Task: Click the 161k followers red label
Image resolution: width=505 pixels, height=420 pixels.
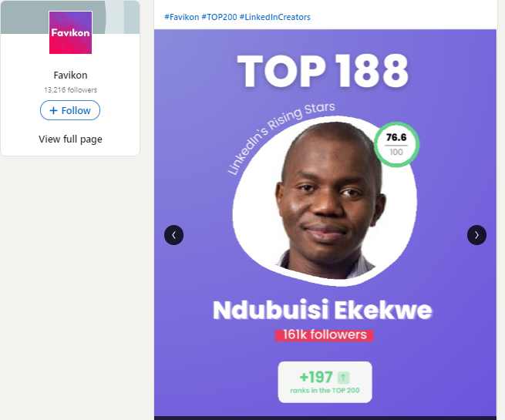Action: pyautogui.click(x=325, y=335)
